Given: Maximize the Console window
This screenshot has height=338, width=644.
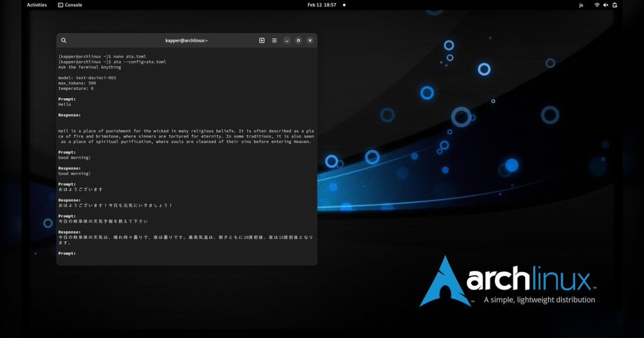Looking at the screenshot, I should 298,40.
